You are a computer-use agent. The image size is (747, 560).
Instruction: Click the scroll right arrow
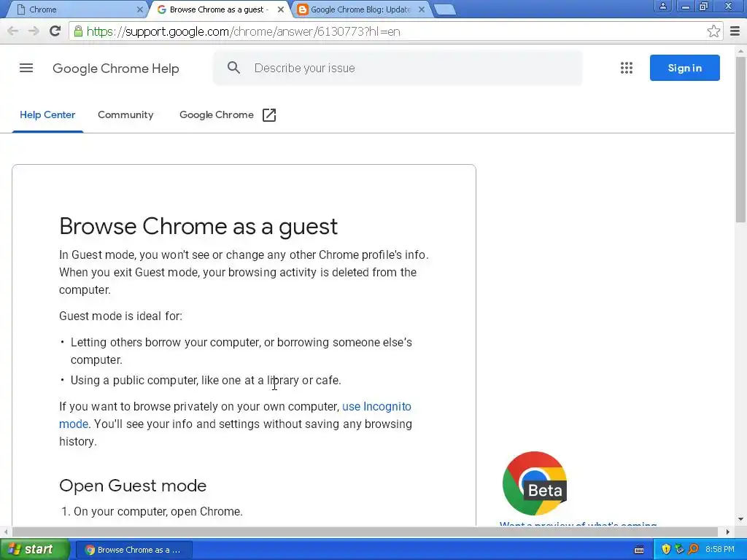click(x=727, y=532)
